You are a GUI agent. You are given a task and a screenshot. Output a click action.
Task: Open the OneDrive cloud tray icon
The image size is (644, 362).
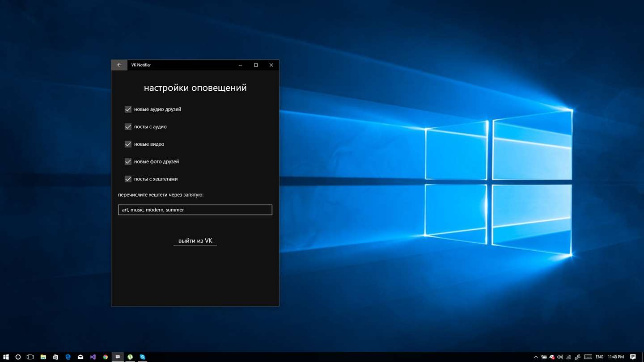point(552,357)
